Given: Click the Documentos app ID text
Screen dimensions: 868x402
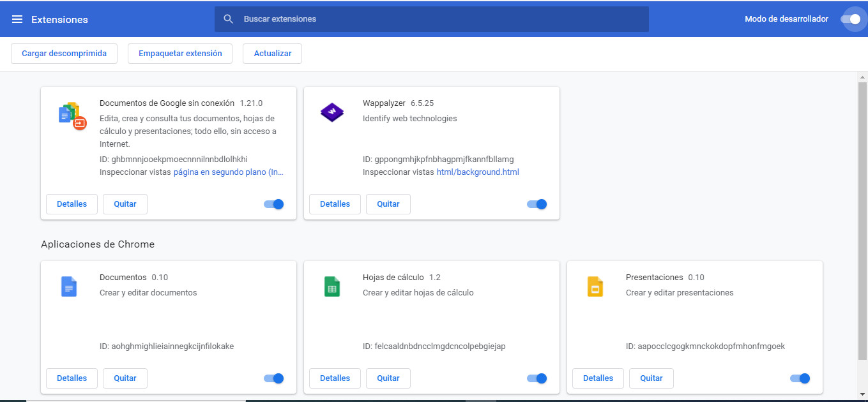Looking at the screenshot, I should click(167, 346).
